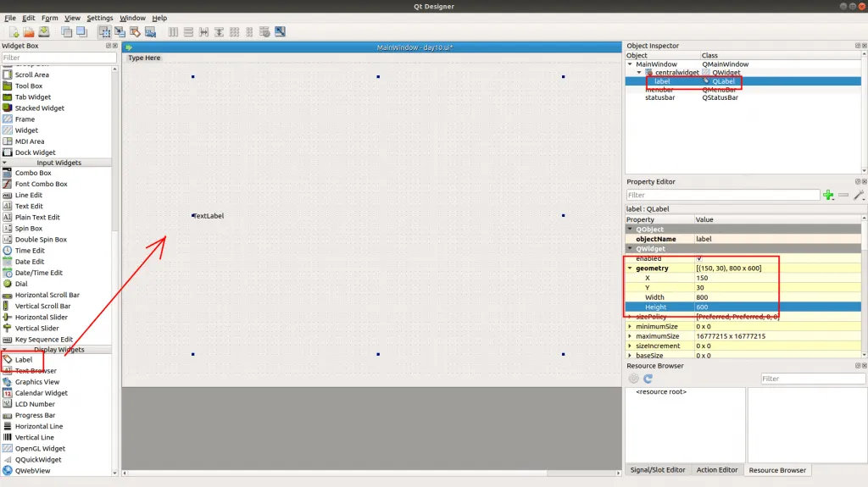Click the New Form toolbar icon
868x487 pixels.
click(x=14, y=32)
